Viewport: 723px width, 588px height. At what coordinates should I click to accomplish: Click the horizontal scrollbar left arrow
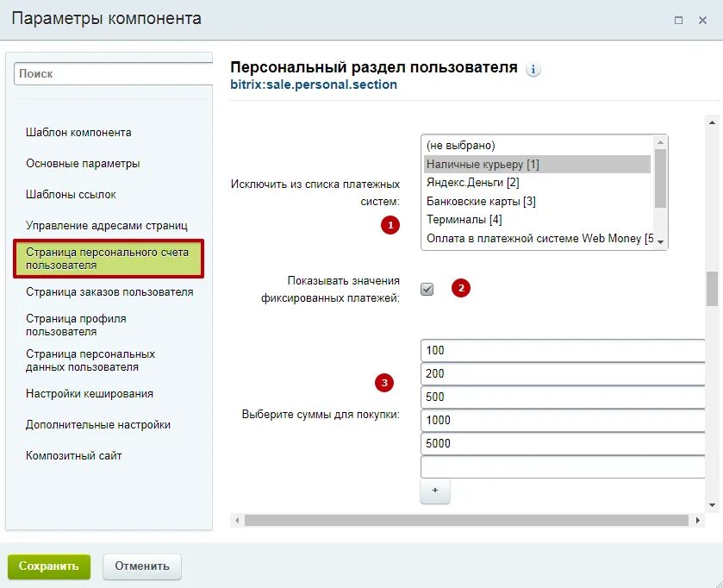click(237, 520)
